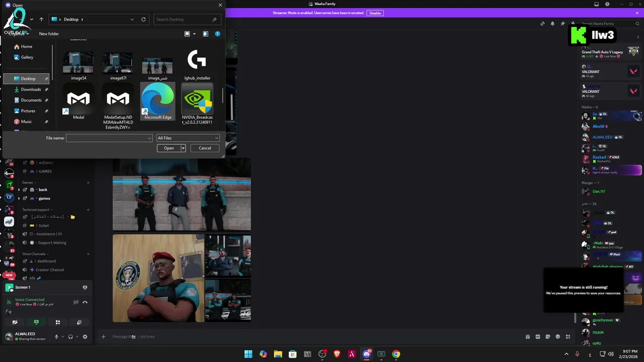Viewport: 644px width, 362px height.
Task: Select the lghub_installer file
Action: (197, 64)
